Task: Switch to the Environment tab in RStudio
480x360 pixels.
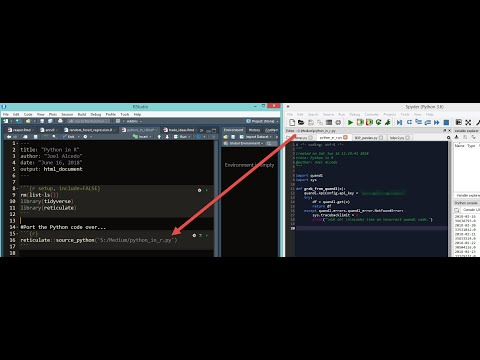Action: [234, 130]
